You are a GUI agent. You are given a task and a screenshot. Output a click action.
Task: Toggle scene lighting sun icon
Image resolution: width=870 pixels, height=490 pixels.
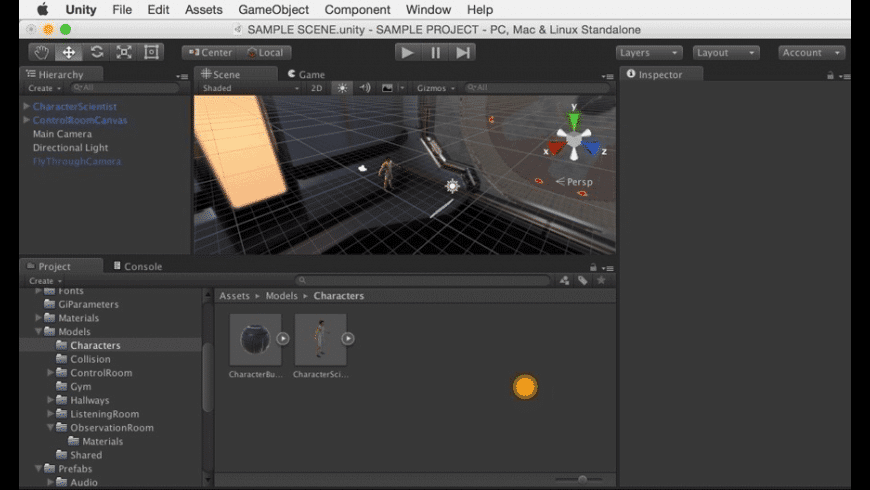[342, 88]
